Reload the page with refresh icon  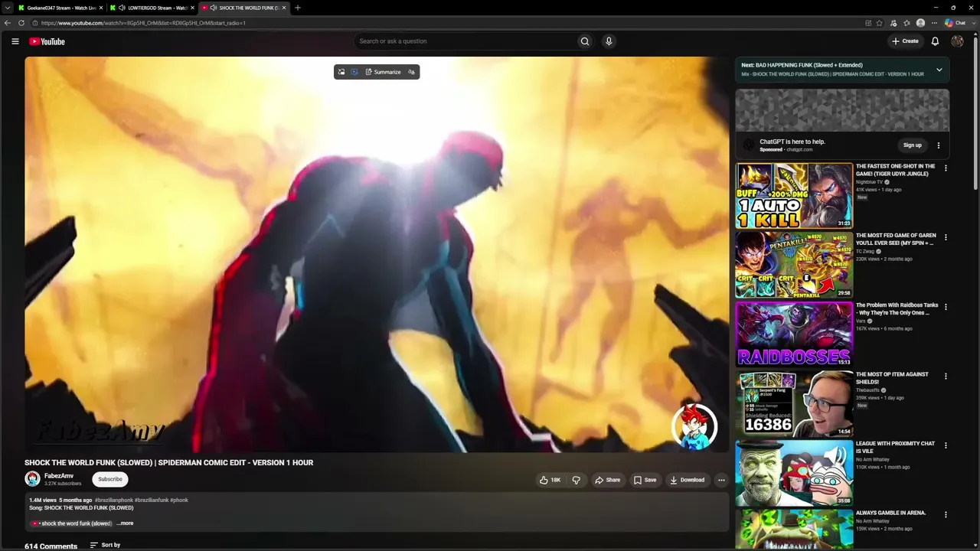point(21,23)
